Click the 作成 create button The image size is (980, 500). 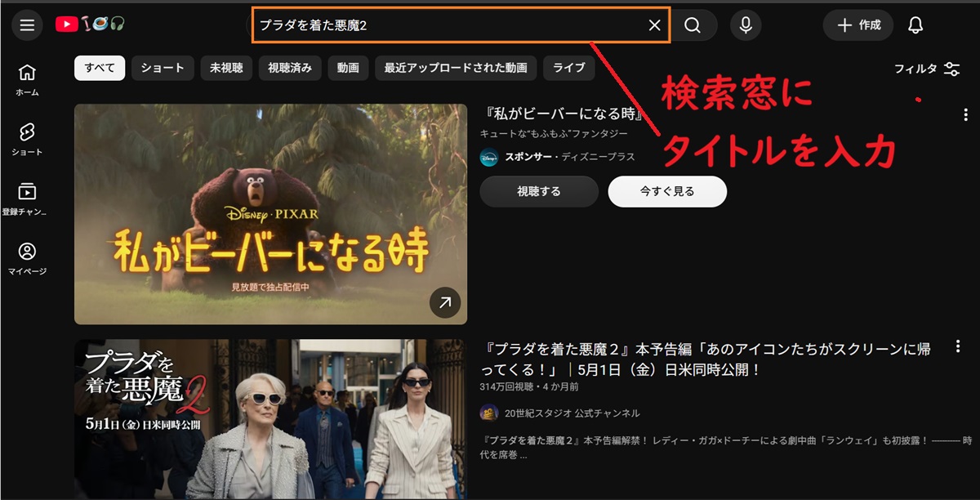858,25
